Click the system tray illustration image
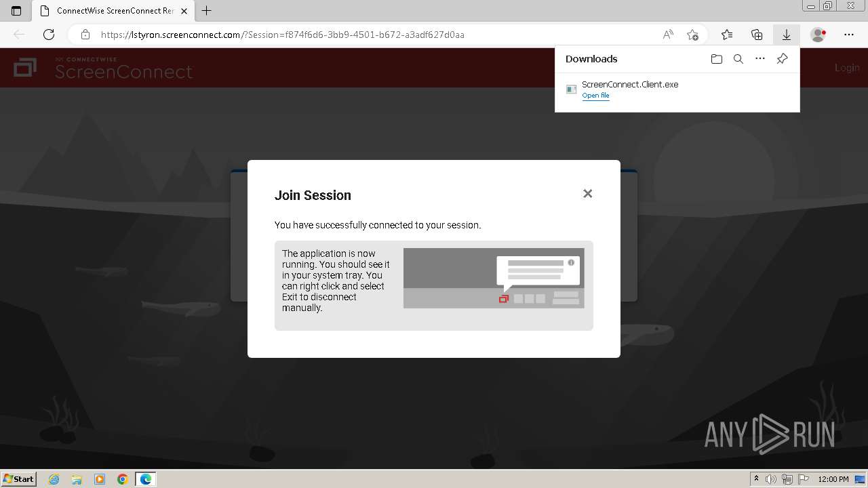The width and height of the screenshot is (868, 488). click(x=494, y=278)
